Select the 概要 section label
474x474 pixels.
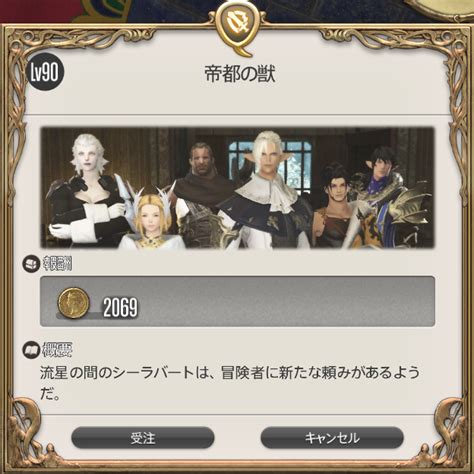coord(57,350)
